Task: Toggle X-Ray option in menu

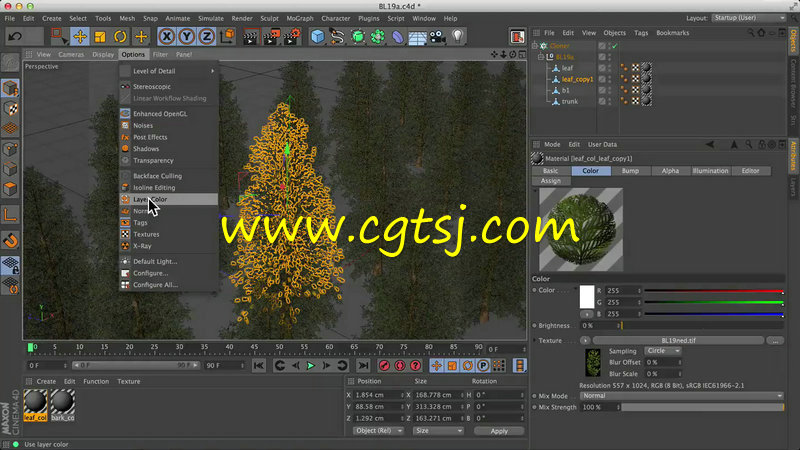Action: [168, 246]
